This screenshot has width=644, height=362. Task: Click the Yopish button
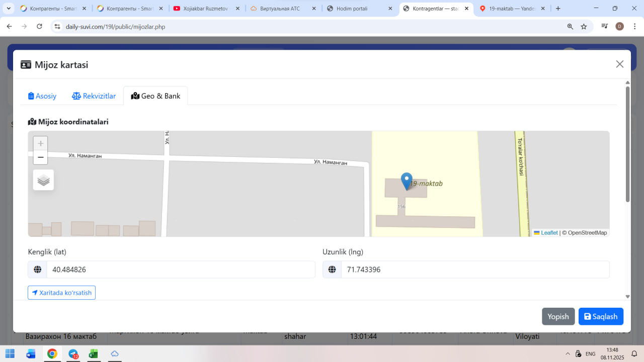558,316
